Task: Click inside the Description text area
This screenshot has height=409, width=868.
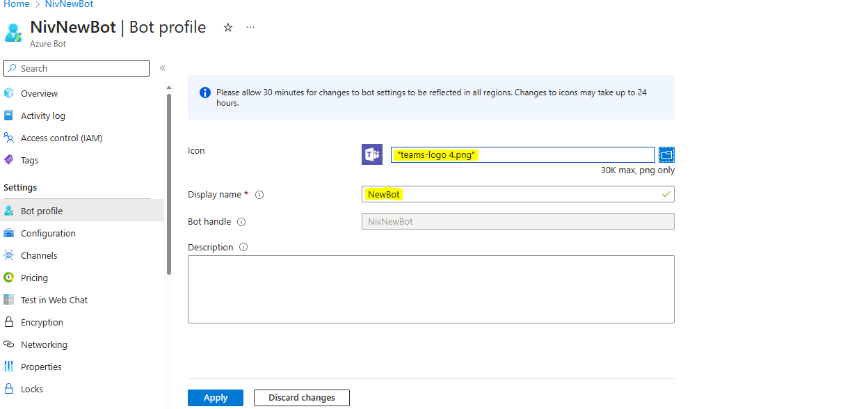Action: pyautogui.click(x=431, y=289)
